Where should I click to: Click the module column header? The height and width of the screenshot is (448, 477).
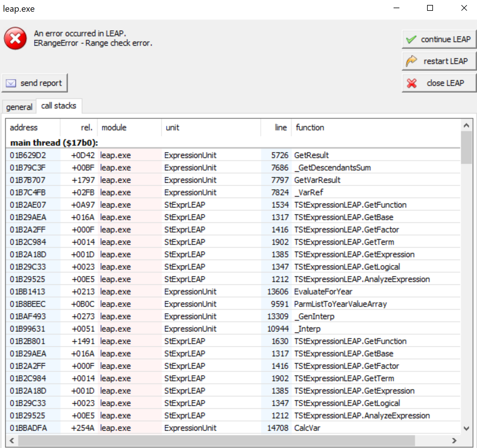pos(129,127)
